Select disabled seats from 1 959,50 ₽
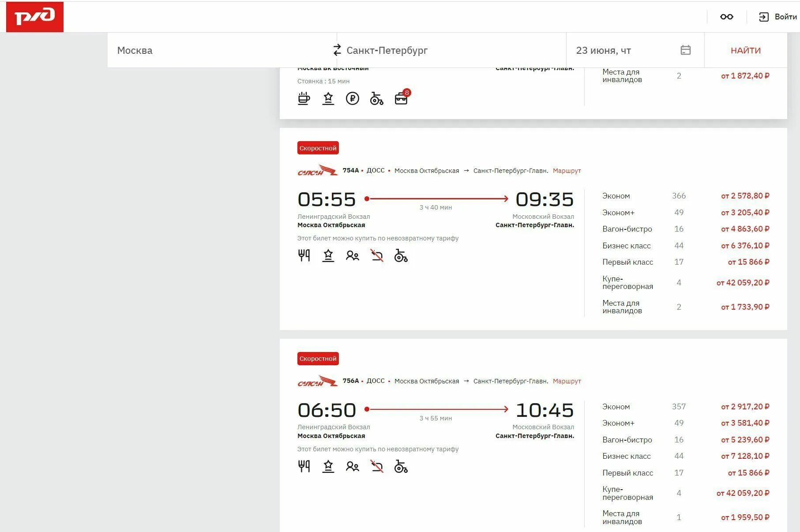 point(686,517)
